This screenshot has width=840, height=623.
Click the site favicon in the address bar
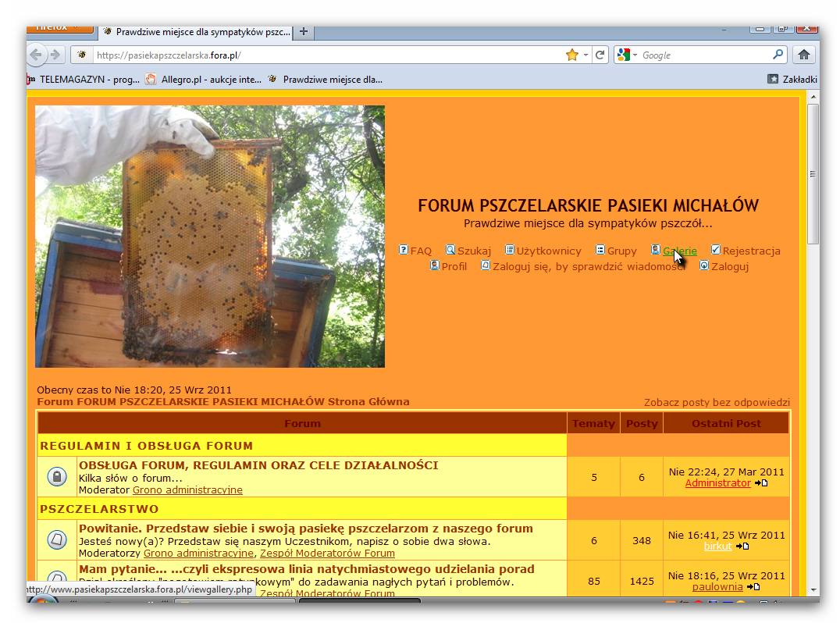[81, 55]
